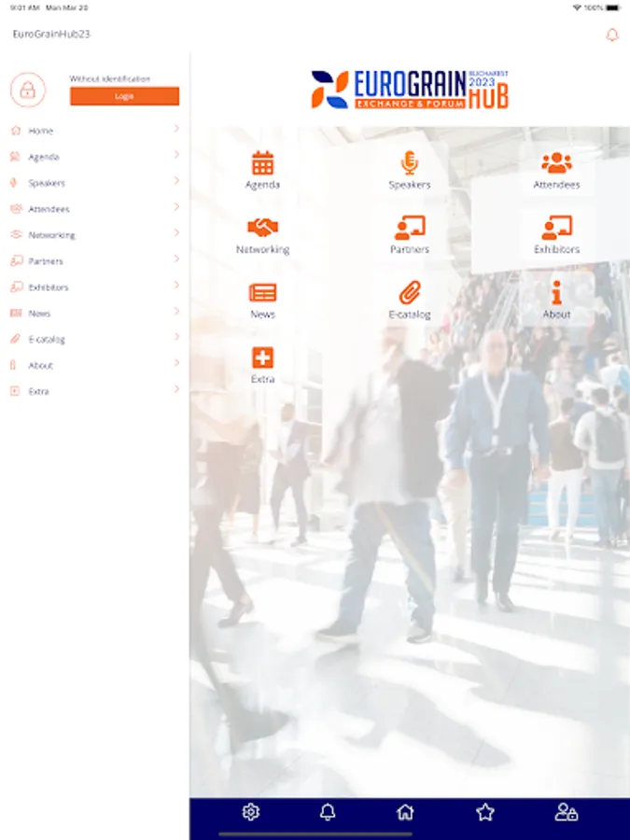Screen dimensions: 630x840
Task: Click the Login button
Action: point(124,96)
